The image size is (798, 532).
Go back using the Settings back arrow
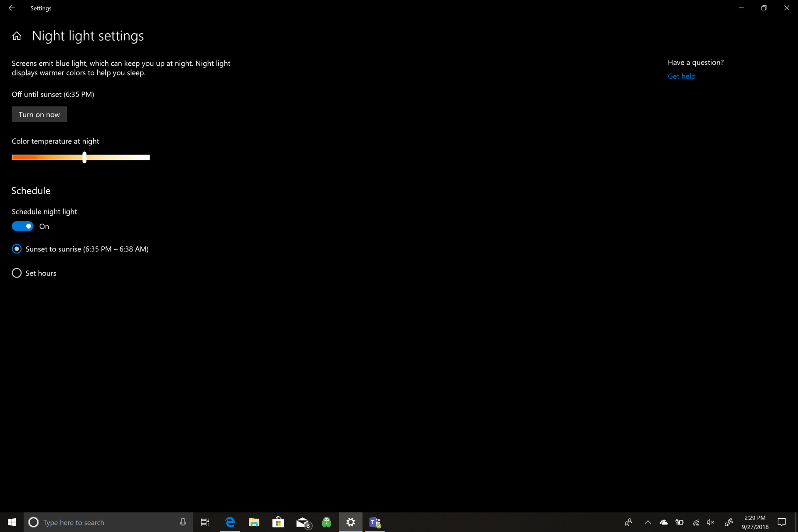(12, 8)
